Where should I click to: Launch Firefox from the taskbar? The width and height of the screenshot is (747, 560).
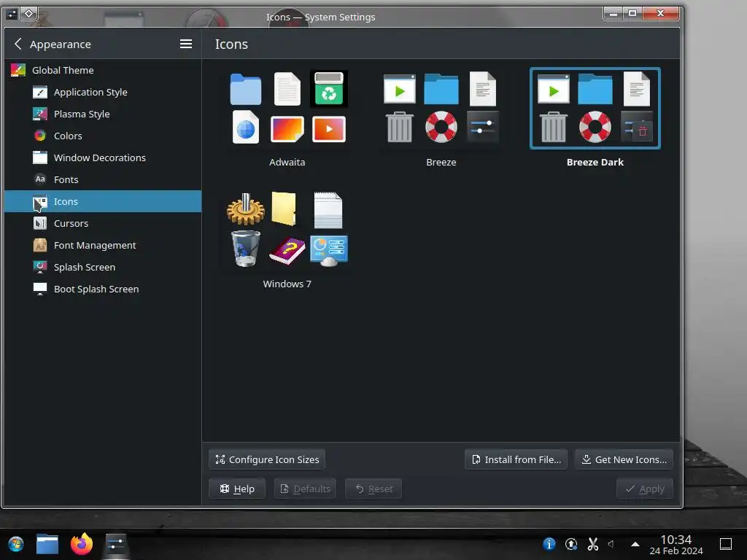click(82, 544)
